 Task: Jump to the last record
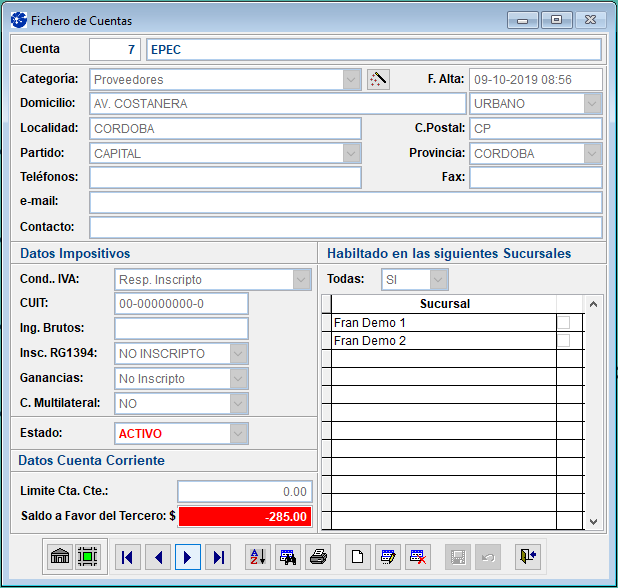tap(219, 557)
